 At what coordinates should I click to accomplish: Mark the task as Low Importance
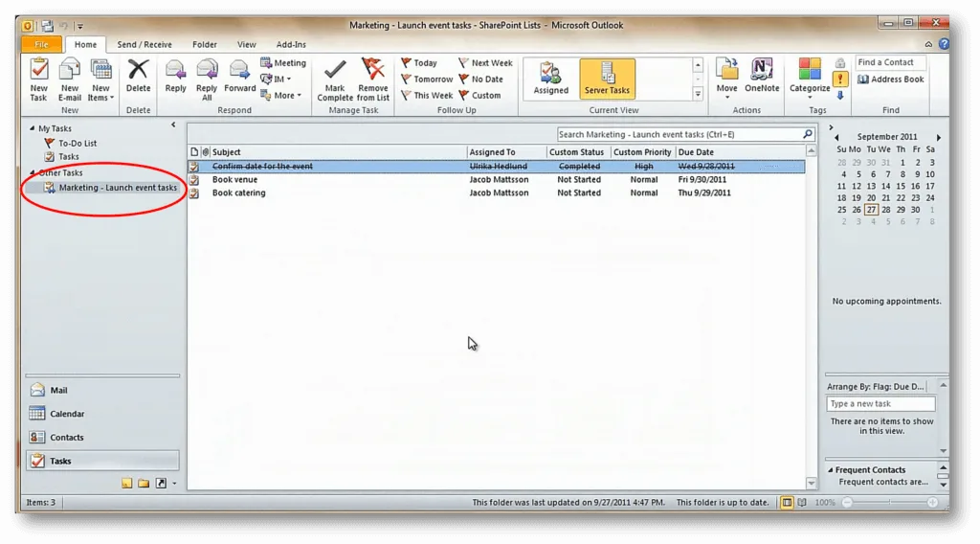[840, 95]
